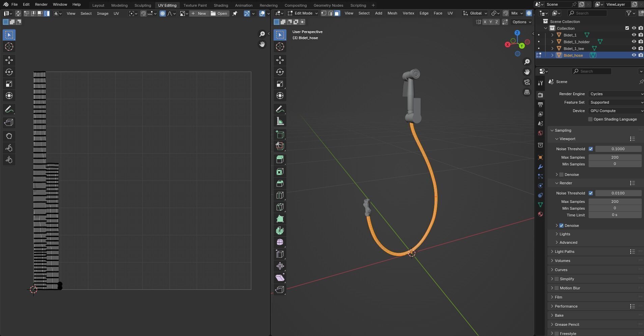Viewport: 644px width, 336px height.
Task: Click the Viewport Noise Threshold value 0.1000
Action: tap(618, 149)
